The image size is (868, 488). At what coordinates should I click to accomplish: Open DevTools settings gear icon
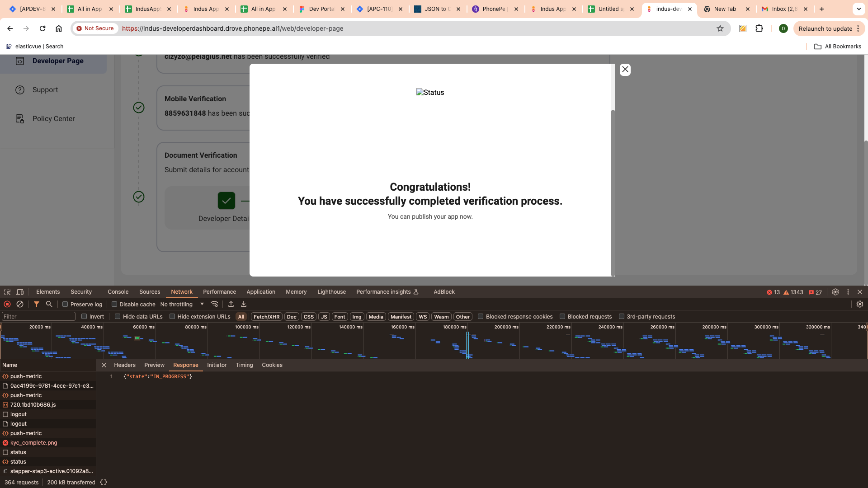(835, 292)
